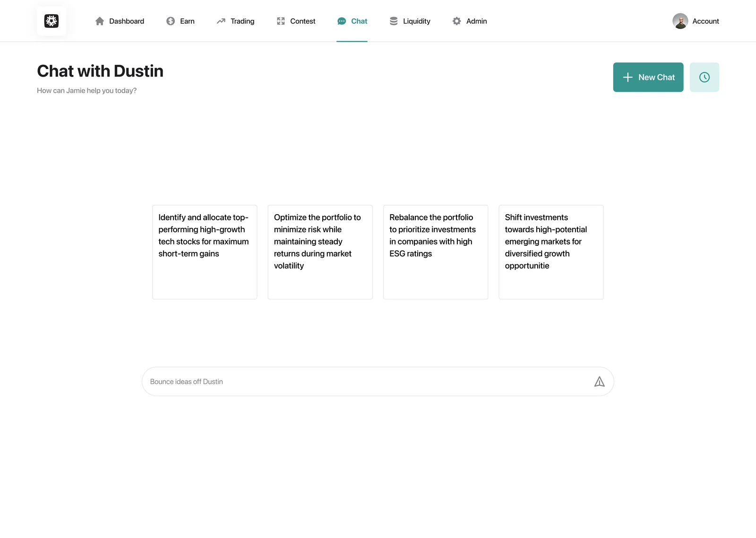
Task: Focus the 'Bounce ideas off Dustin' input field
Action: point(378,382)
